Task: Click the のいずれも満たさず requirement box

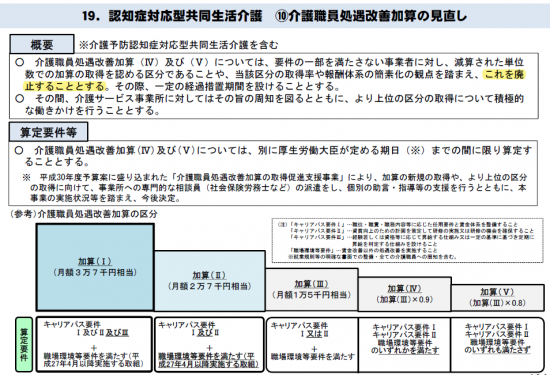Action: pyautogui.click(x=497, y=344)
